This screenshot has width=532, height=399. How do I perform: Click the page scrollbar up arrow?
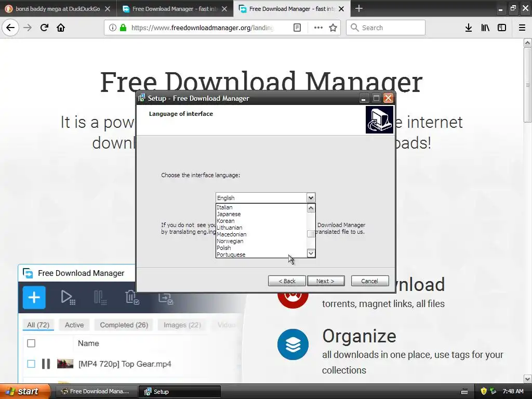click(x=527, y=43)
